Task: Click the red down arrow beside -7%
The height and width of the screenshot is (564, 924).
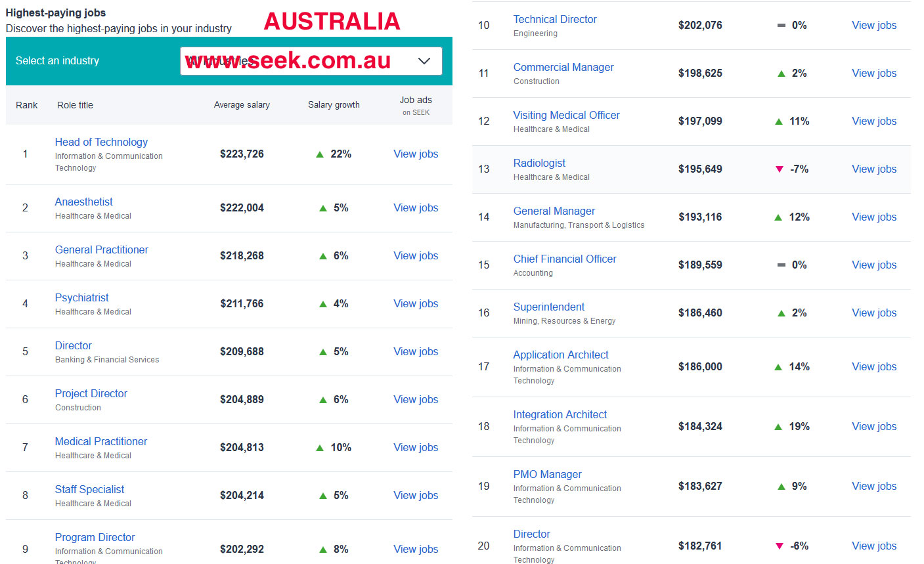Action: pyautogui.click(x=780, y=169)
